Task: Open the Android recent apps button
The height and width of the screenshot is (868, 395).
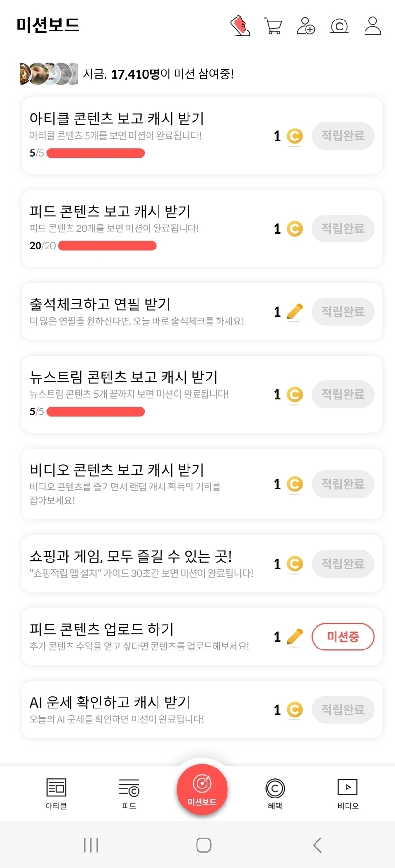Action: point(91,845)
